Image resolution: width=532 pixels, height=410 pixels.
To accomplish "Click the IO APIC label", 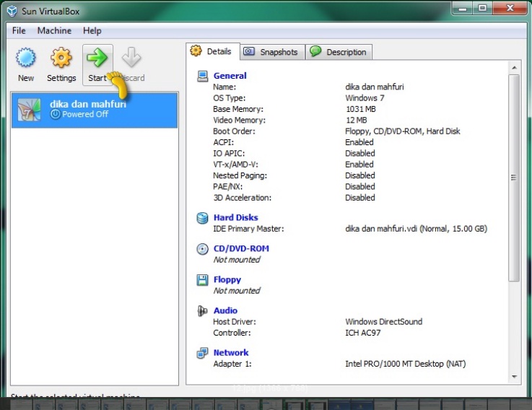I will click(x=229, y=154).
